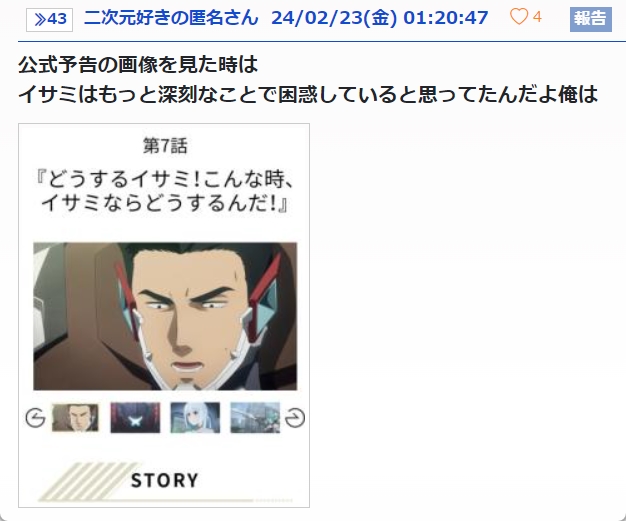
Task: Open the large Isami preview image
Action: [x=165, y=316]
